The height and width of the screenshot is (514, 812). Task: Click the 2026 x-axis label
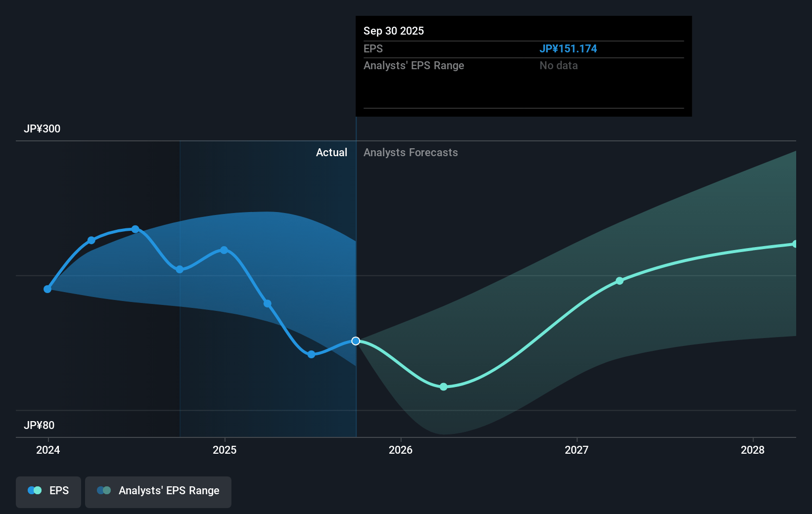[401, 450]
